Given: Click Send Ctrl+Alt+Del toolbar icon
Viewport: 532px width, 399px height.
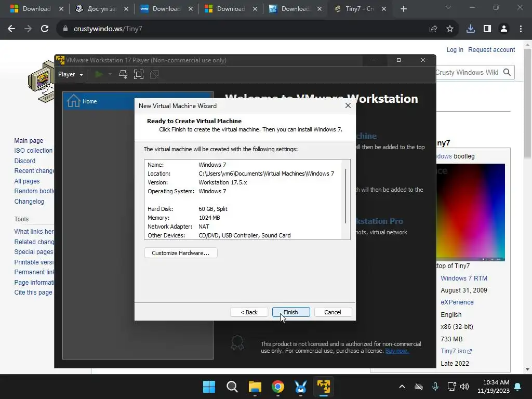Looking at the screenshot, I should (x=123, y=74).
